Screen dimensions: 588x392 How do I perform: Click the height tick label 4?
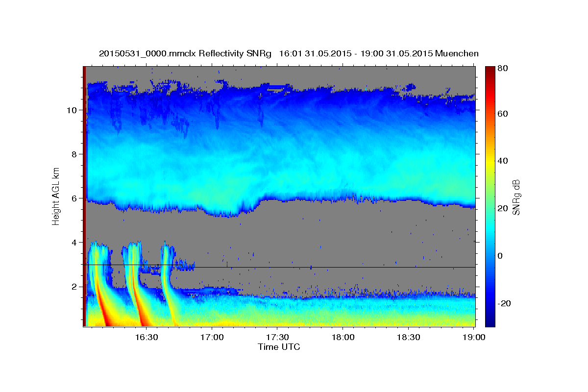pos(74,243)
